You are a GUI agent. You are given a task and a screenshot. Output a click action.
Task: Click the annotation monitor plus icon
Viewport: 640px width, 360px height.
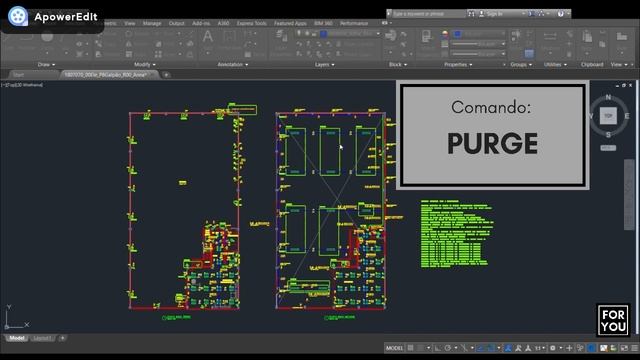click(569, 348)
